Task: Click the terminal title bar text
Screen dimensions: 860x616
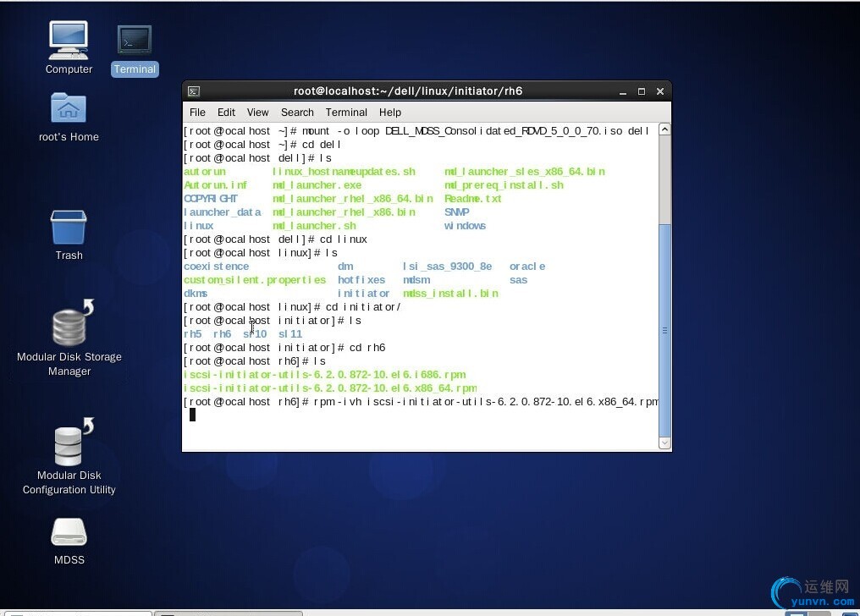Action: pyautogui.click(x=407, y=91)
